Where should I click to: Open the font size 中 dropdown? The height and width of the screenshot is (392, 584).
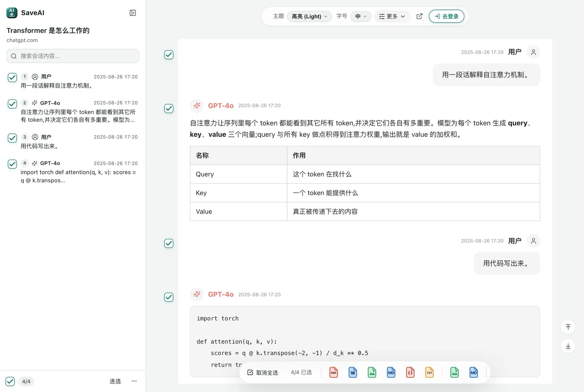pyautogui.click(x=361, y=16)
